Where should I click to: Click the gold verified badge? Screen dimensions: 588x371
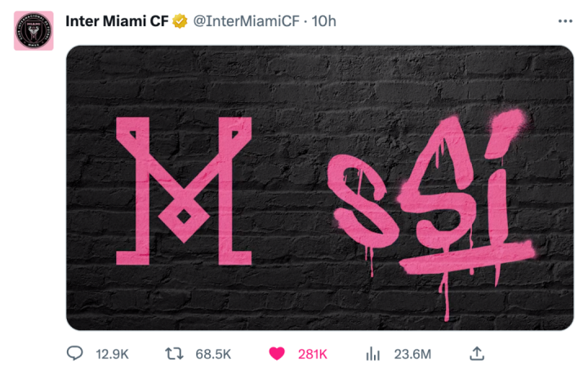pos(180,21)
